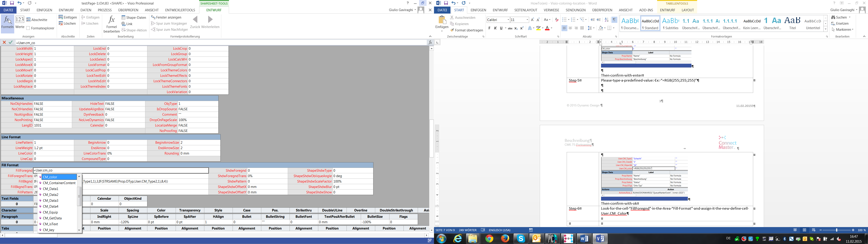Cancel the formula with the red X
Image resolution: width=868 pixels, height=244 pixels.
pos(4,42)
